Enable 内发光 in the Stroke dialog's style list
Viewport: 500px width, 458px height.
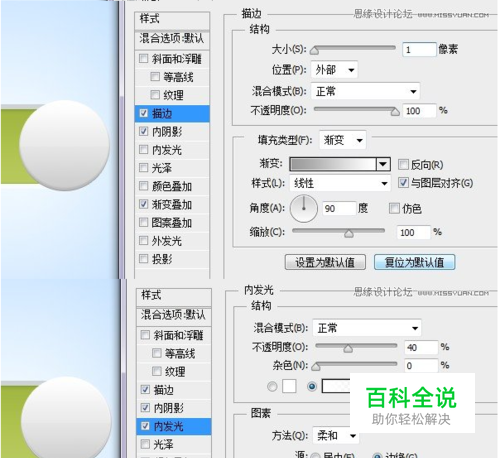144,150
